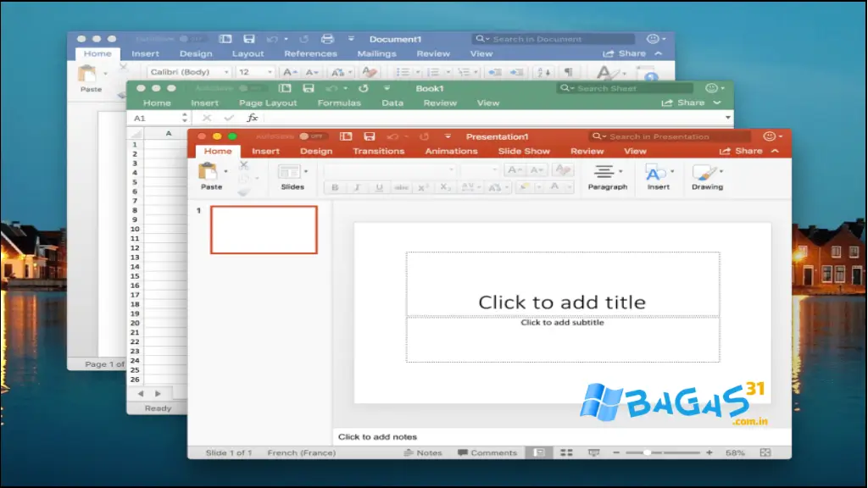The height and width of the screenshot is (488, 868).
Task: Toggle the AutoSave switch off in PowerPoint
Action: (x=306, y=136)
